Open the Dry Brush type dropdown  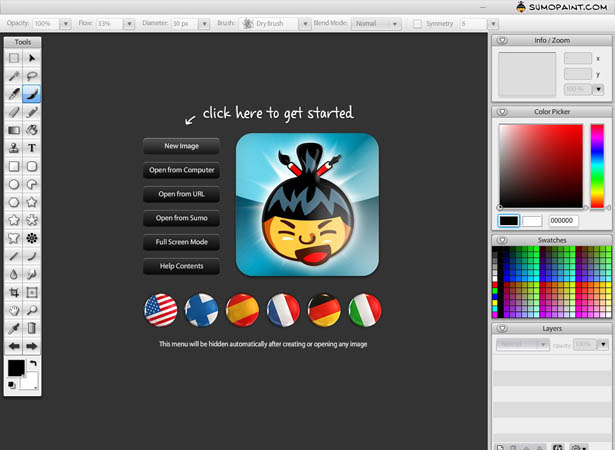coord(305,24)
